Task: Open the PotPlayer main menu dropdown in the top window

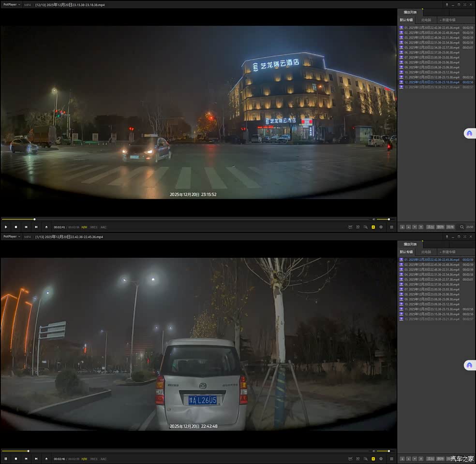Action: click(x=12, y=4)
